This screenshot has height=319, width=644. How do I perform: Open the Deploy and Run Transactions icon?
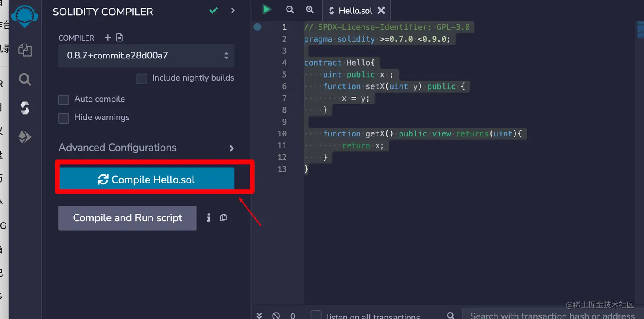pos(25,137)
